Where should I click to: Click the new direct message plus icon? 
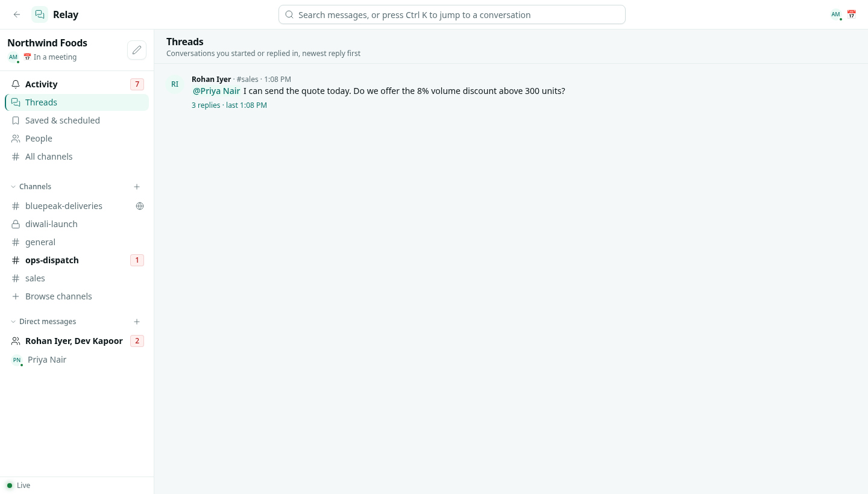(x=137, y=322)
